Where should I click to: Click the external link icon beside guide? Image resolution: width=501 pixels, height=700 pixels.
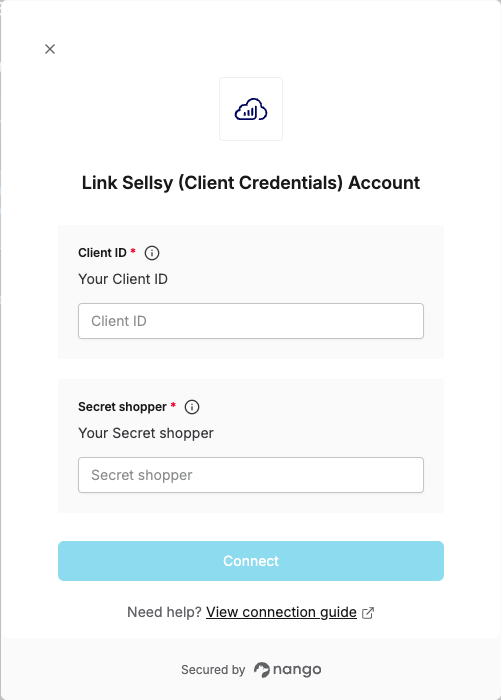(368, 613)
